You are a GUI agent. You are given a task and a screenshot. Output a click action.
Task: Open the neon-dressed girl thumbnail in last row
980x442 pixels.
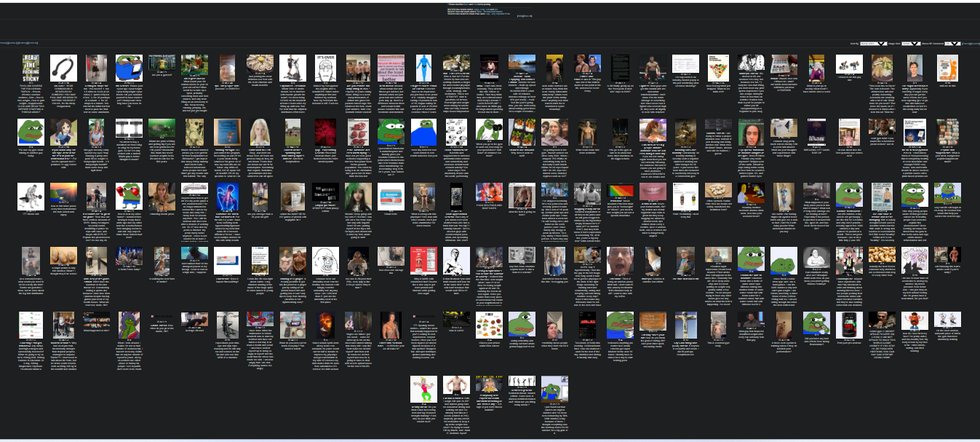point(423,389)
